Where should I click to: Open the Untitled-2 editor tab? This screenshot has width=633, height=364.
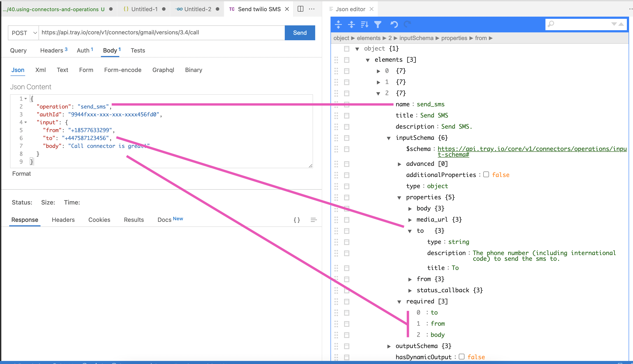tap(197, 9)
